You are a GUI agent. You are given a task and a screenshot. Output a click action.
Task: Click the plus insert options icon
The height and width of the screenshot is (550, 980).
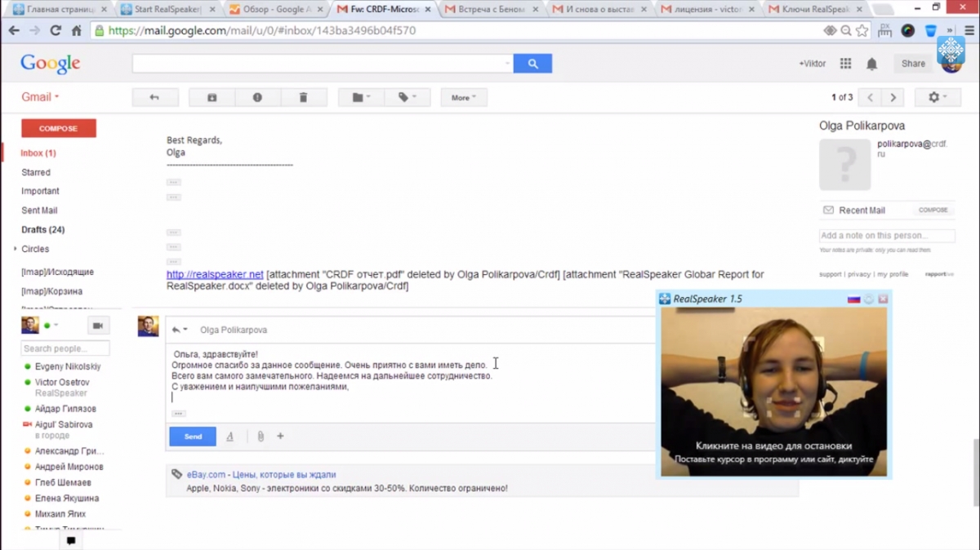(280, 437)
